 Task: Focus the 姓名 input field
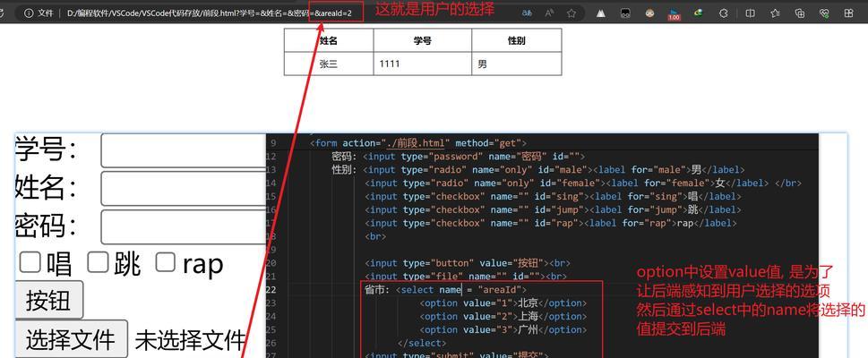(x=184, y=189)
